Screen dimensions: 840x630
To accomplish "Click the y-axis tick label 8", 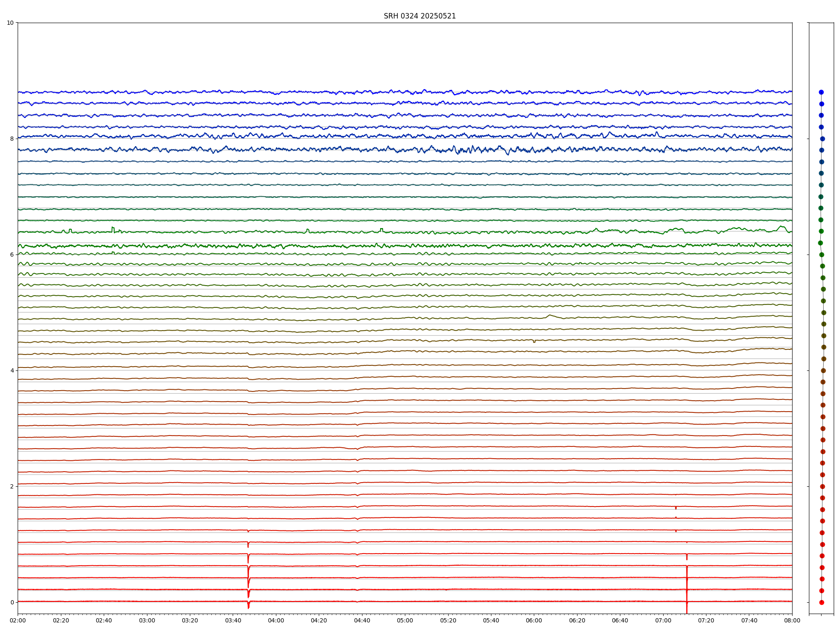I will pyautogui.click(x=12, y=139).
